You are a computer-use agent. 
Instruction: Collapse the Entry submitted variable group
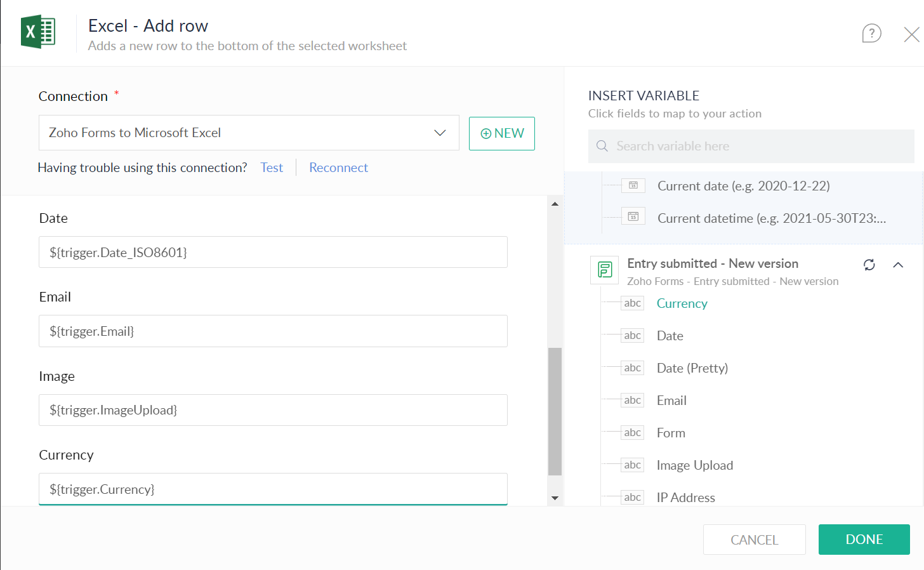(898, 265)
